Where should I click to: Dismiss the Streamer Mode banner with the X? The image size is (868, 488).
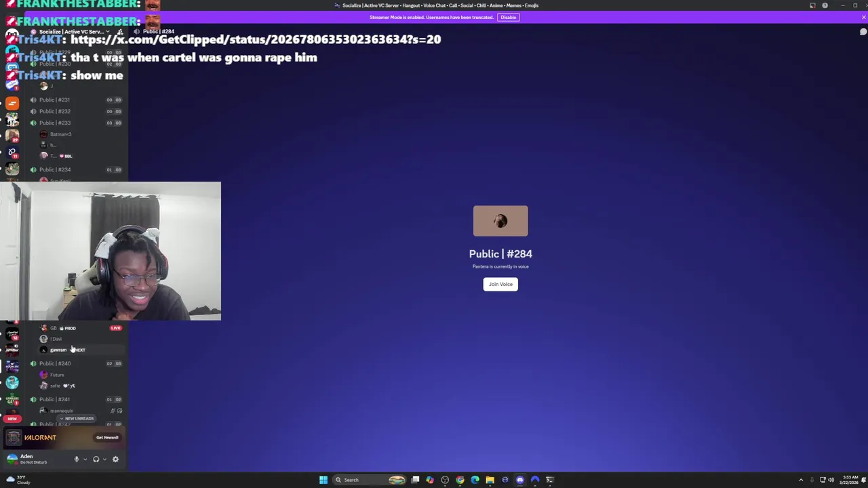(x=863, y=17)
